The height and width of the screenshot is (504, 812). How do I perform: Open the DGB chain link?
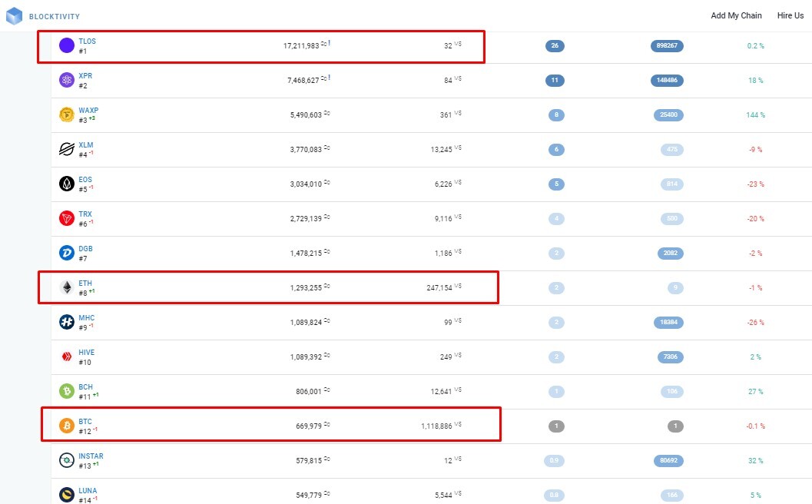point(85,249)
